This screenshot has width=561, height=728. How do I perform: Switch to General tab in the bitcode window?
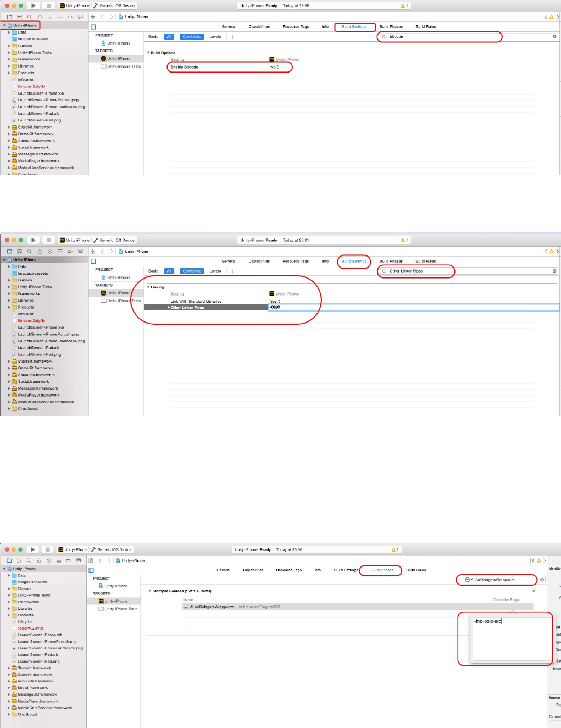229,27
